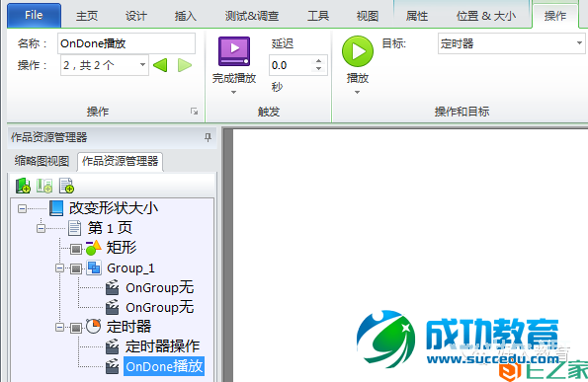Click the add chapter book icon
The image size is (588, 382).
pos(23,186)
